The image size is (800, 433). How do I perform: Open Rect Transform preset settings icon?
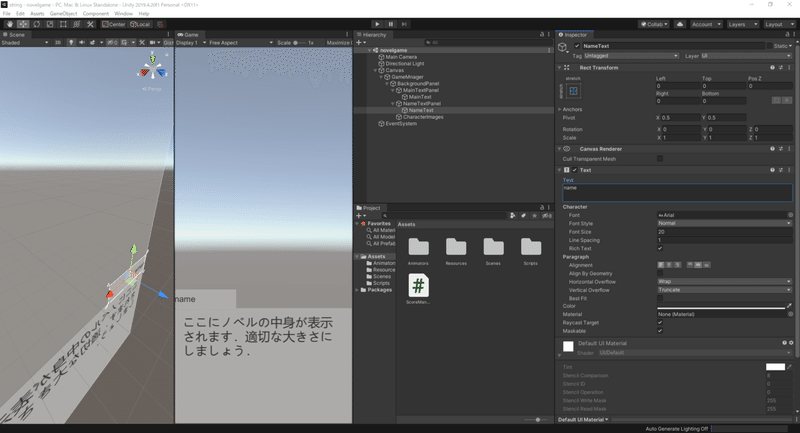(781, 67)
